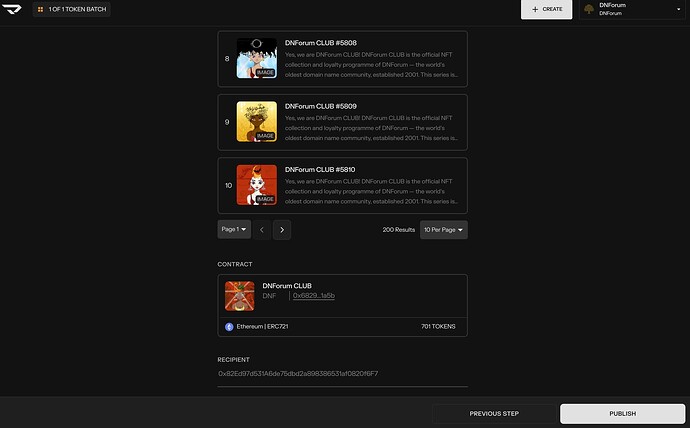The width and height of the screenshot is (690, 428).
Task: Click the Rarible-style logo at top left
Action: click(x=11, y=9)
